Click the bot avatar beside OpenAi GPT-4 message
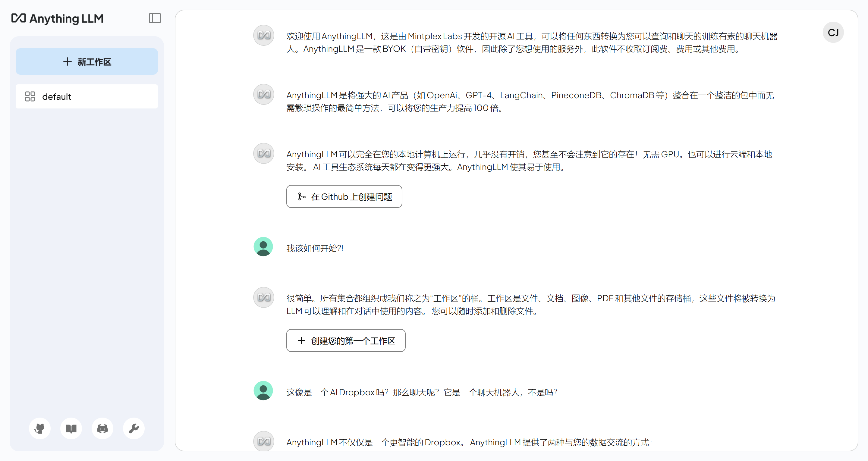The height and width of the screenshot is (461, 868). click(263, 94)
